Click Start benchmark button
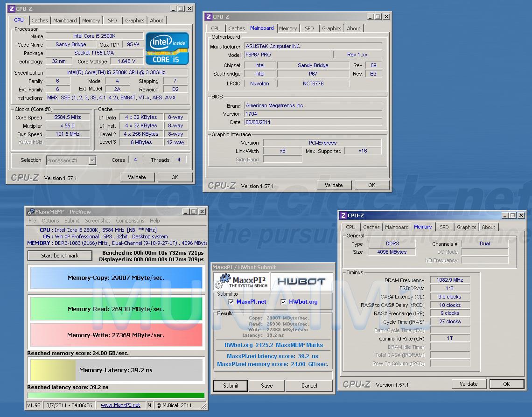This screenshot has height=417, width=532. (60, 256)
